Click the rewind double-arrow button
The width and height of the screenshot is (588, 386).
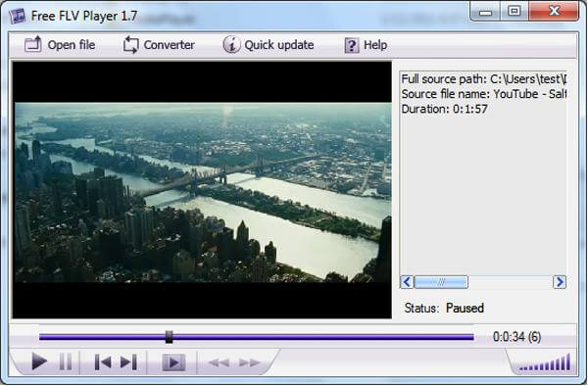point(219,362)
